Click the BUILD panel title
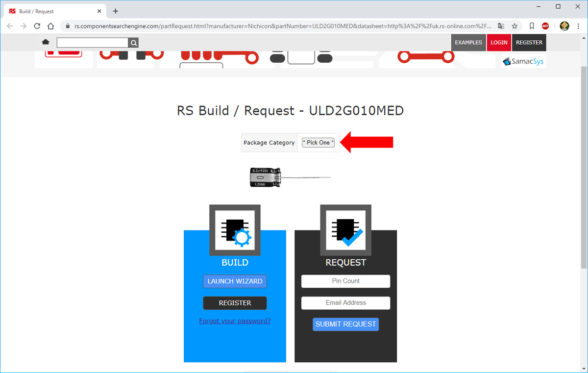This screenshot has height=373, width=588. 235,262
